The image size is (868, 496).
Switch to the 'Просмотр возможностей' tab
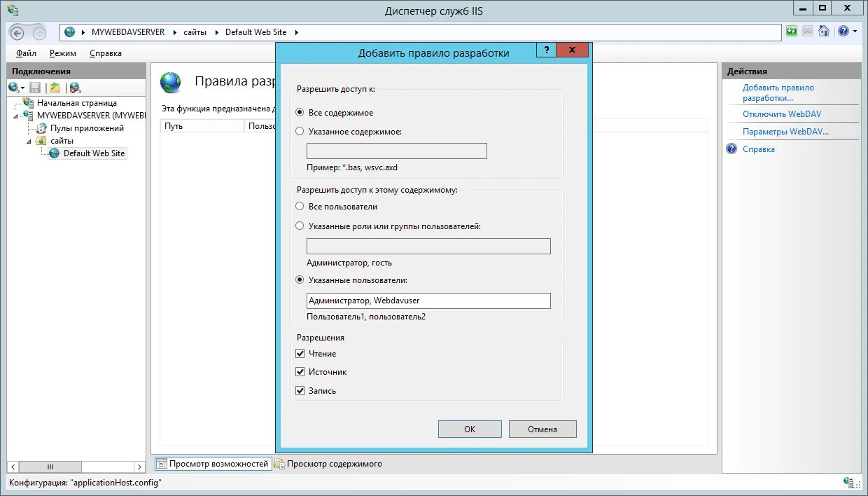[212, 464]
